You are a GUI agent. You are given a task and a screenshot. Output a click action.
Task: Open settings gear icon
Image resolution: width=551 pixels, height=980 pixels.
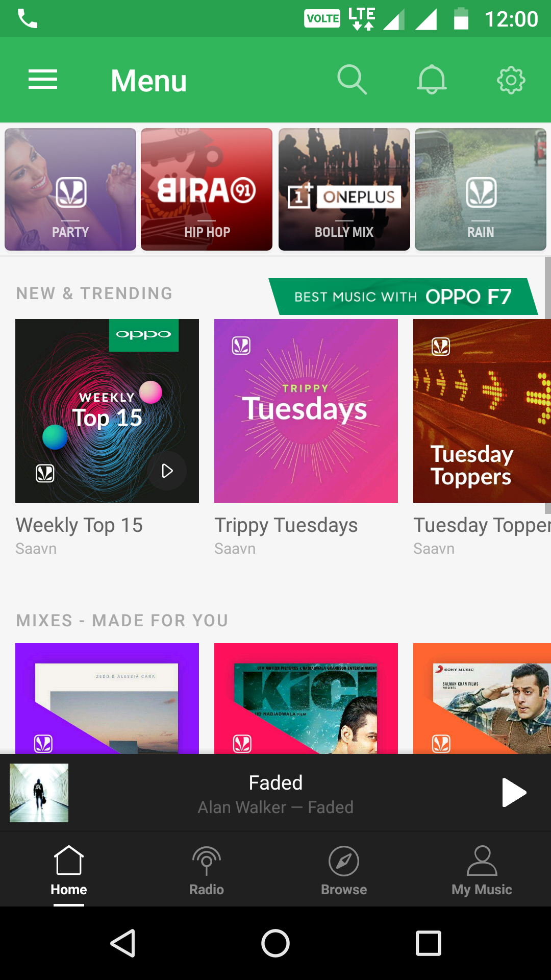pyautogui.click(x=511, y=80)
